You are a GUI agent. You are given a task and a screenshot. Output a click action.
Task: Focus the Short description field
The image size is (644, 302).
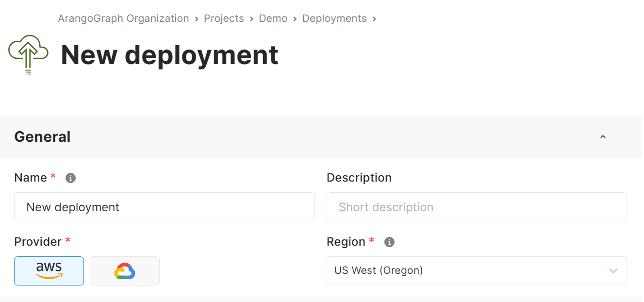click(x=477, y=207)
